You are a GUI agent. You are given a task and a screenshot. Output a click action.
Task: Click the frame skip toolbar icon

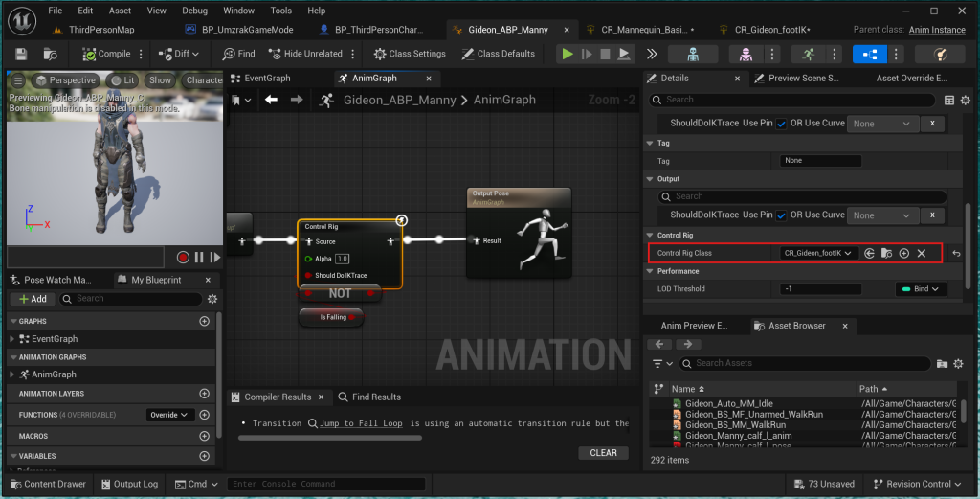click(x=587, y=54)
